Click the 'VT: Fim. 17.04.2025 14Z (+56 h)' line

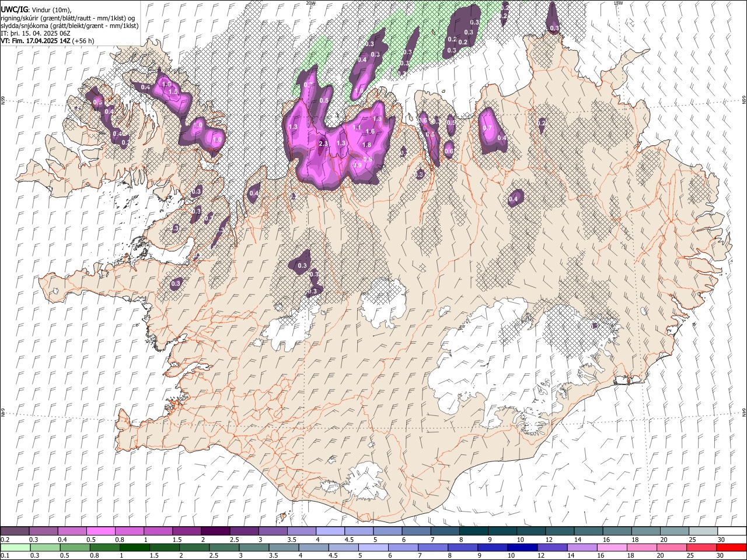point(47,41)
